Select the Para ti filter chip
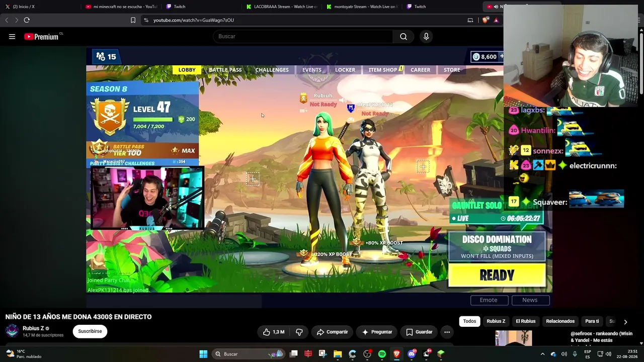 point(592,321)
